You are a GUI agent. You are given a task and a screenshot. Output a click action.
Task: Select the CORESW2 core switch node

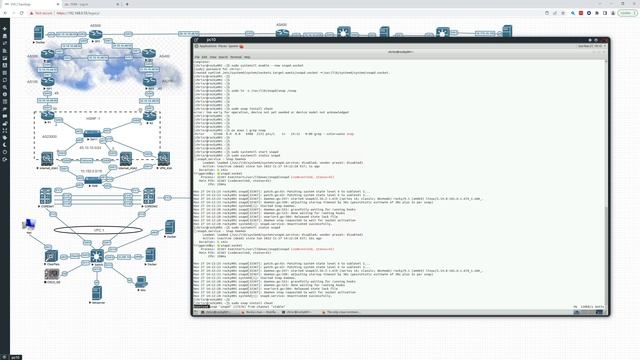point(149,196)
